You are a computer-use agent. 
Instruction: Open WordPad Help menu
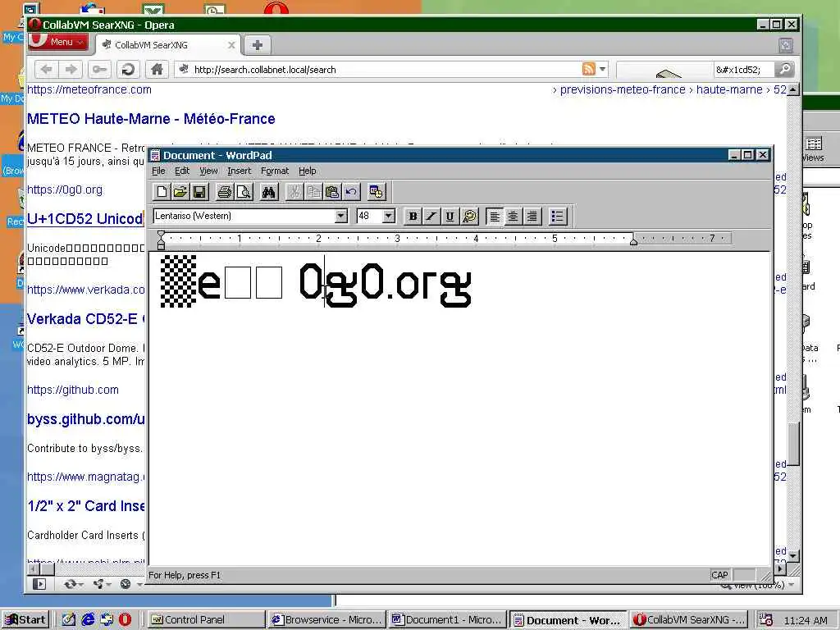click(308, 171)
